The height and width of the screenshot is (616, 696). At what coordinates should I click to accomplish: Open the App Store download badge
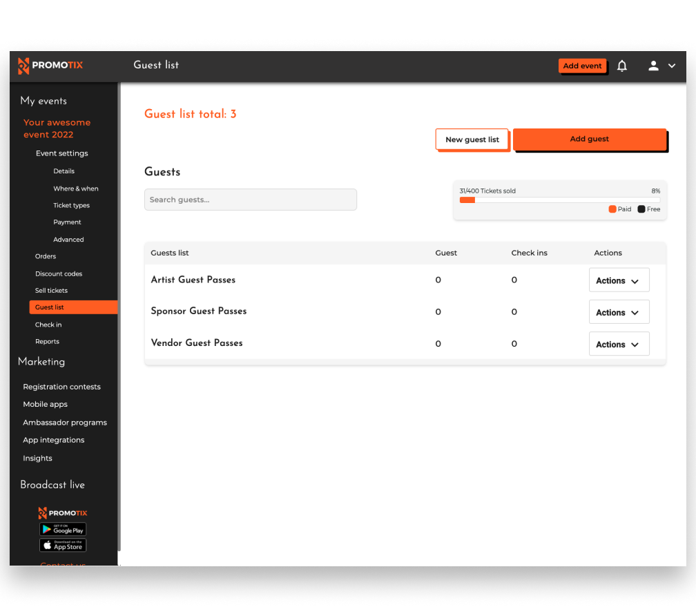pos(62,545)
